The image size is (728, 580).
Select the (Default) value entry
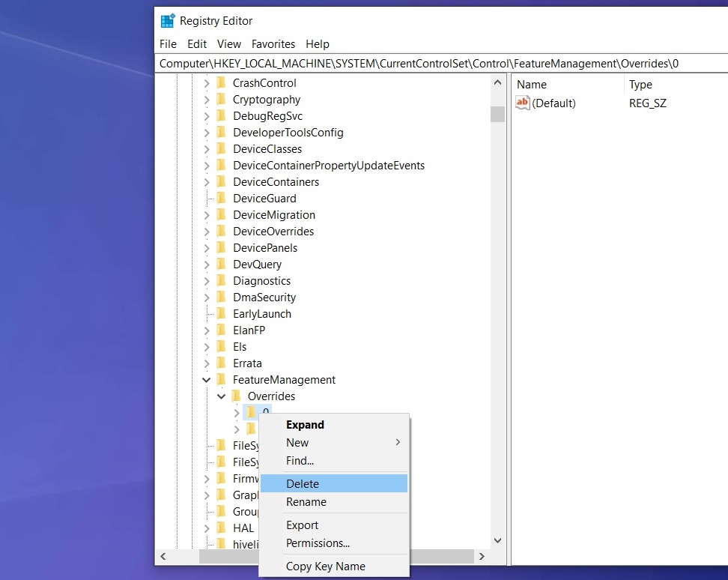[553, 103]
